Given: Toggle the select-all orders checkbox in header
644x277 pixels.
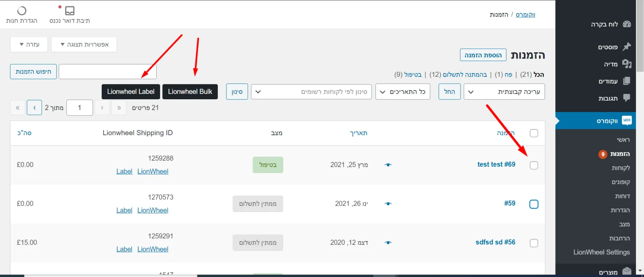Looking at the screenshot, I should click(534, 133).
